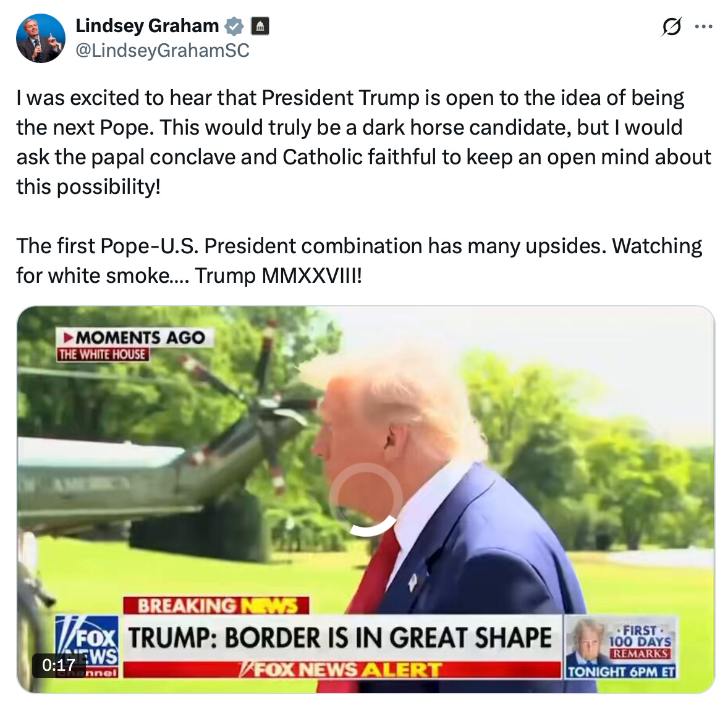The width and height of the screenshot is (728, 714).
Task: Click the blue verified checkmark badge
Action: 234,27
